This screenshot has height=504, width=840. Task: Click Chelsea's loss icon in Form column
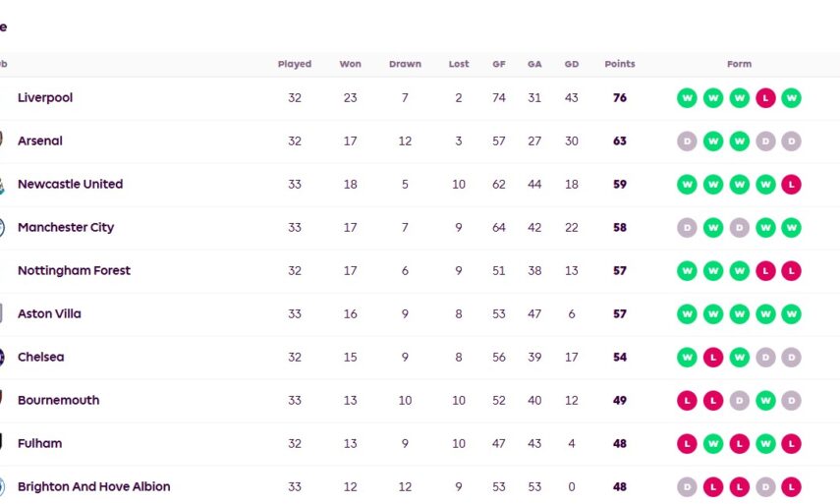click(x=713, y=358)
